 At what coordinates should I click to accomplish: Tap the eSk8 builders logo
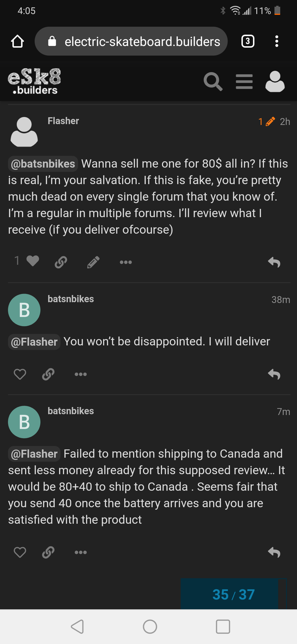coord(34,81)
